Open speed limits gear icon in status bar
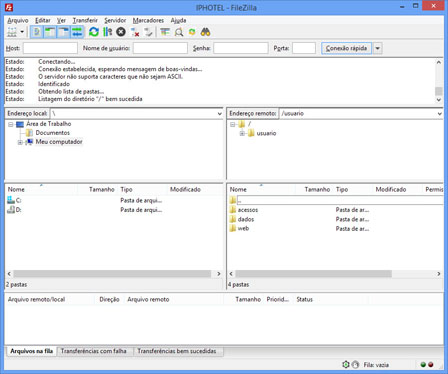 (x=346, y=365)
